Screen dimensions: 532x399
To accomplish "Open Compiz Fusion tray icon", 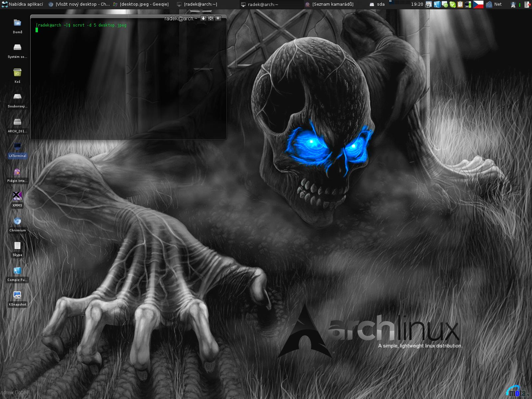I will coord(437,4).
